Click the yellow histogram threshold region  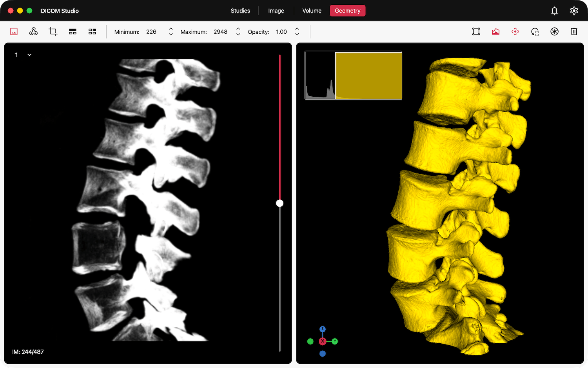click(368, 76)
